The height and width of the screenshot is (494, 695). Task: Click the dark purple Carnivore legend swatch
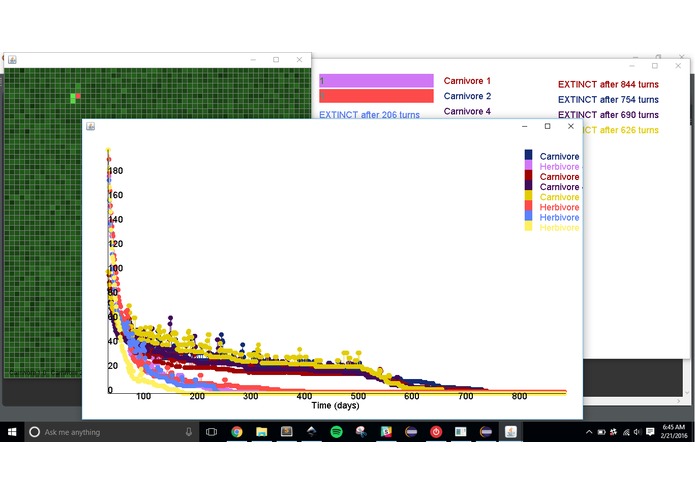pos(528,185)
